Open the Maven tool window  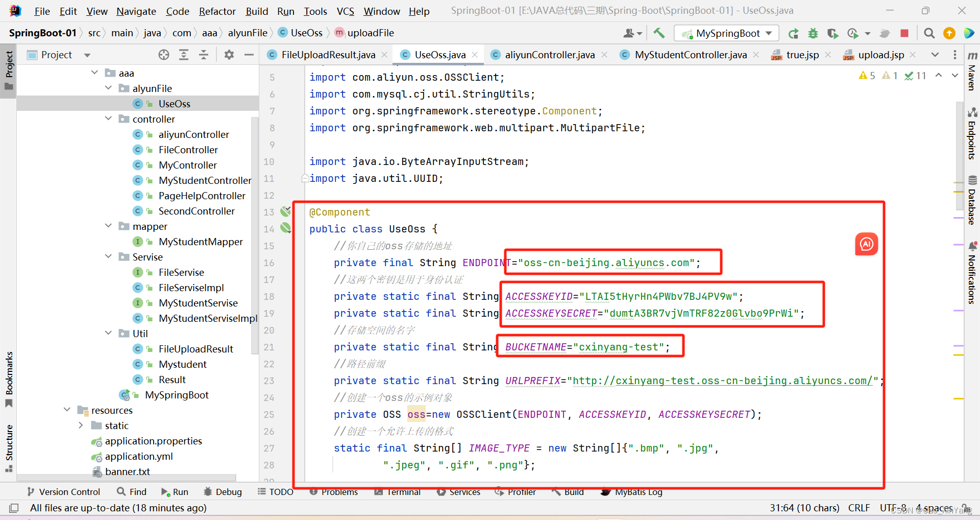(972, 70)
